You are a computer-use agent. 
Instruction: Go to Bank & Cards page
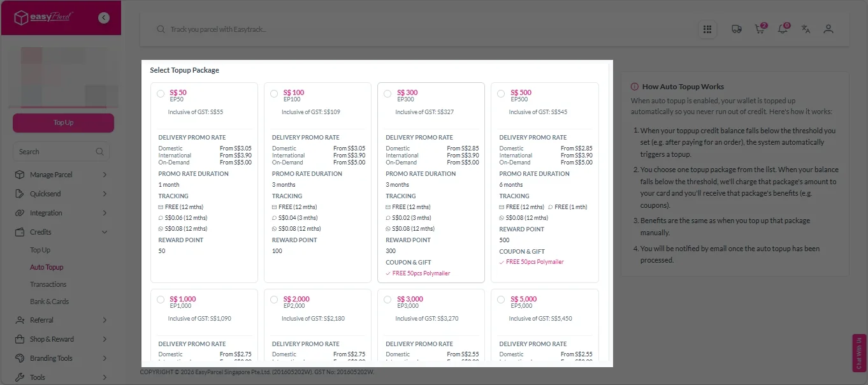pyautogui.click(x=49, y=301)
